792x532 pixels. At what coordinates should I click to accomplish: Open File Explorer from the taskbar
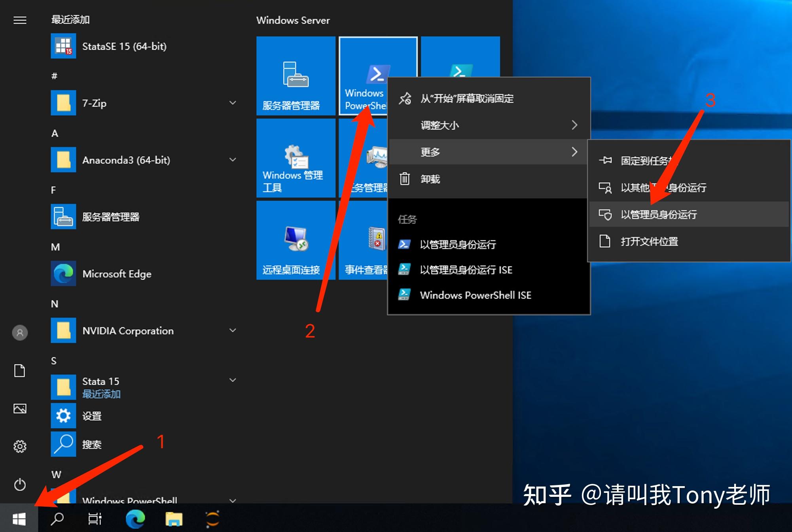pos(174,519)
